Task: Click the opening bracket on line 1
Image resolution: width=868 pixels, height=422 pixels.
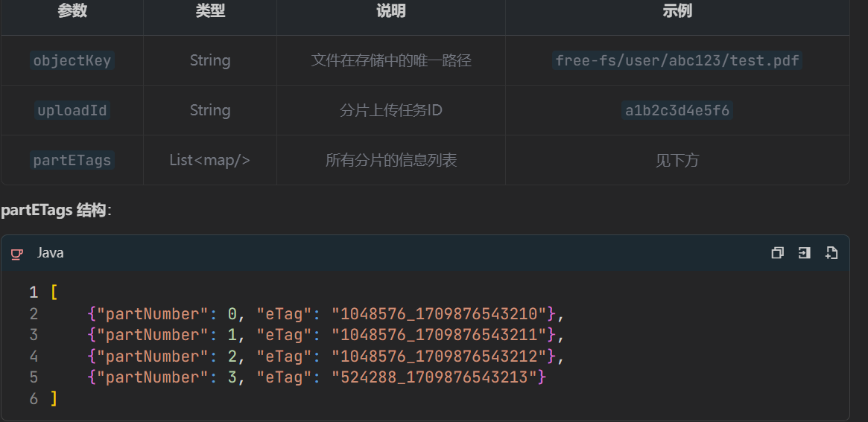Action: [x=54, y=292]
